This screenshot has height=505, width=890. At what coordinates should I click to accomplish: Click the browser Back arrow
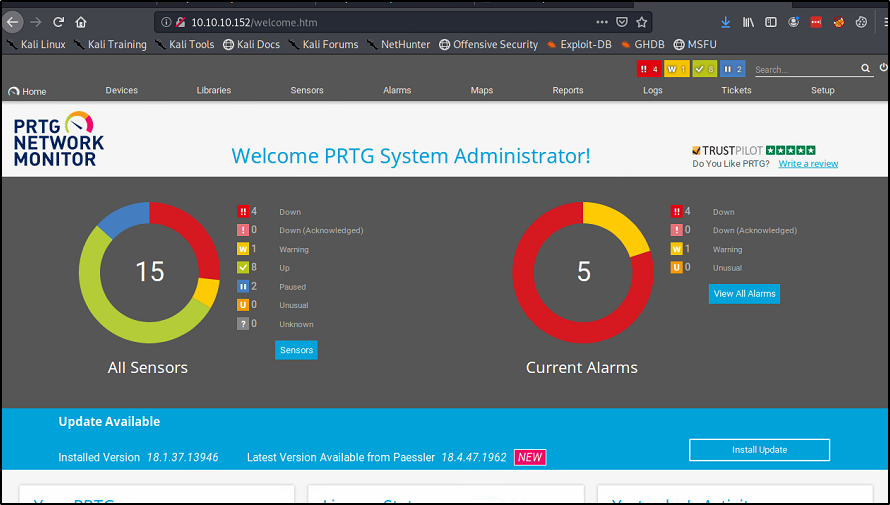click(12, 22)
